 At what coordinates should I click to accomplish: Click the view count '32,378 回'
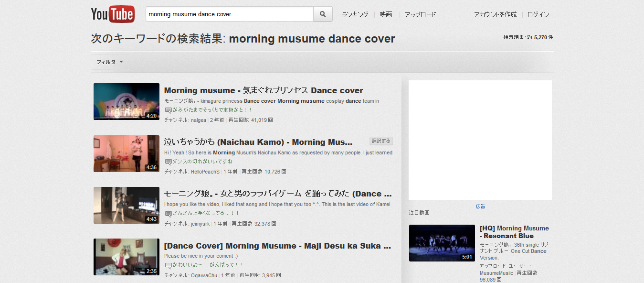coord(265,223)
